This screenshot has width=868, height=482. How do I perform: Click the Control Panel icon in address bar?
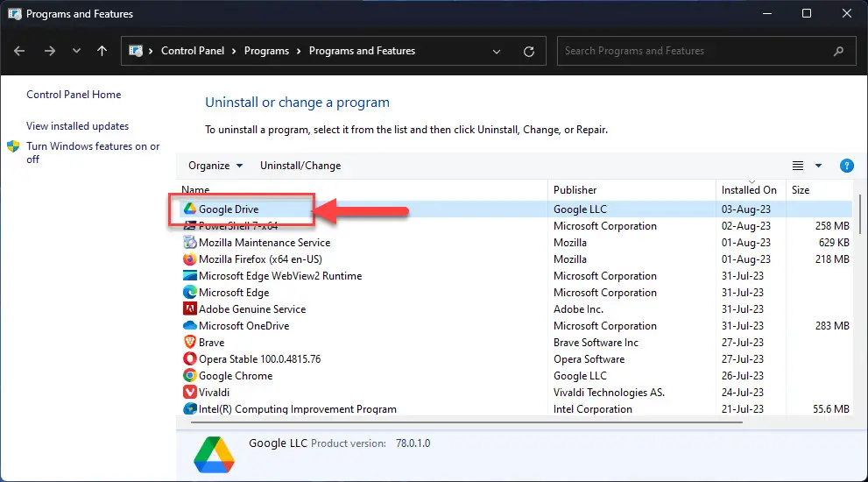[x=136, y=51]
